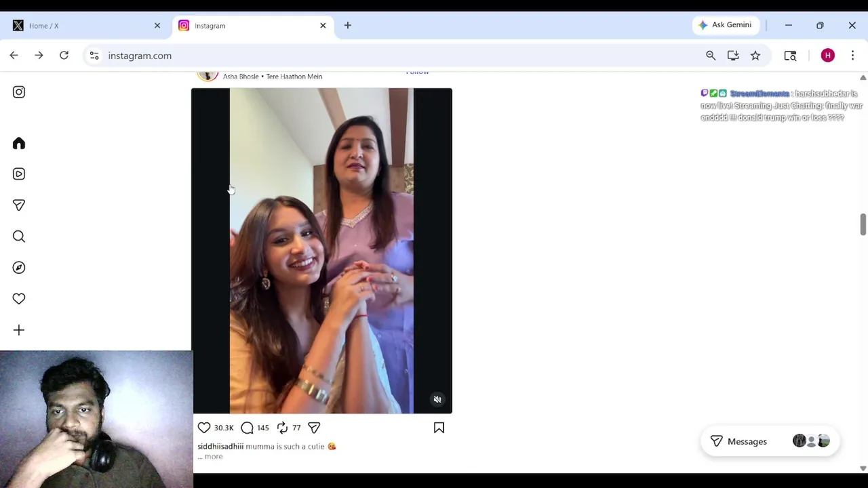Screen dimensions: 868x488
Task: Open Reels icon in sidebar
Action: click(x=19, y=174)
